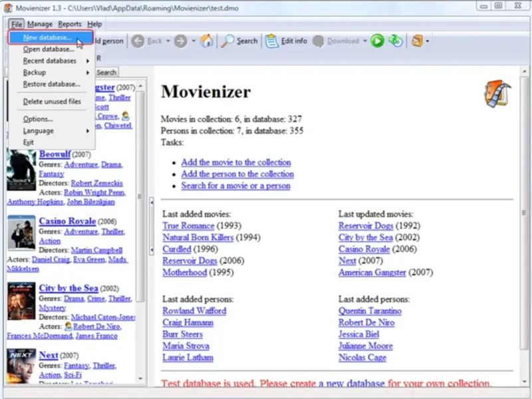Open Casino Royale title in movie list
532x399 pixels.
[x=67, y=221]
